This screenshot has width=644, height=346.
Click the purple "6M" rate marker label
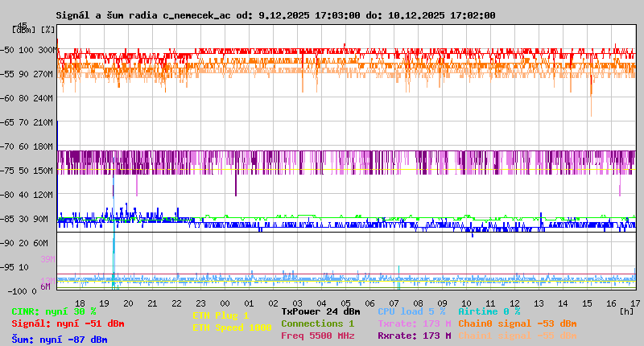45,286
